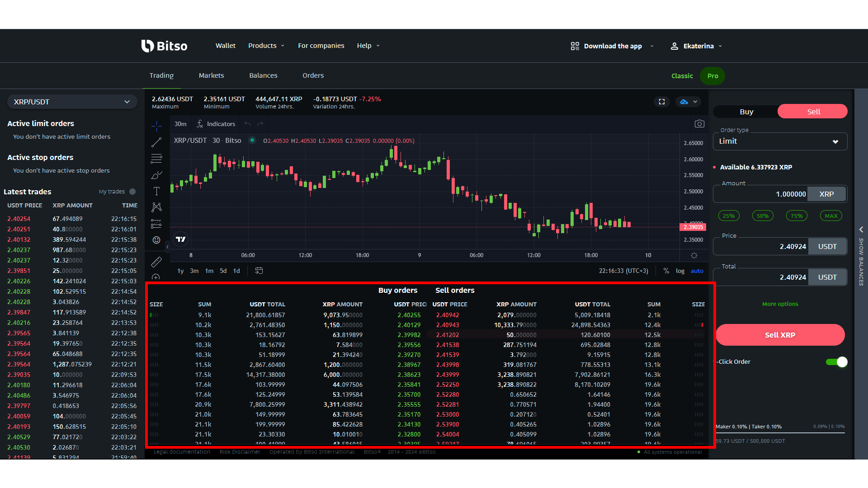Select the crosshair cursor tool

(x=156, y=126)
